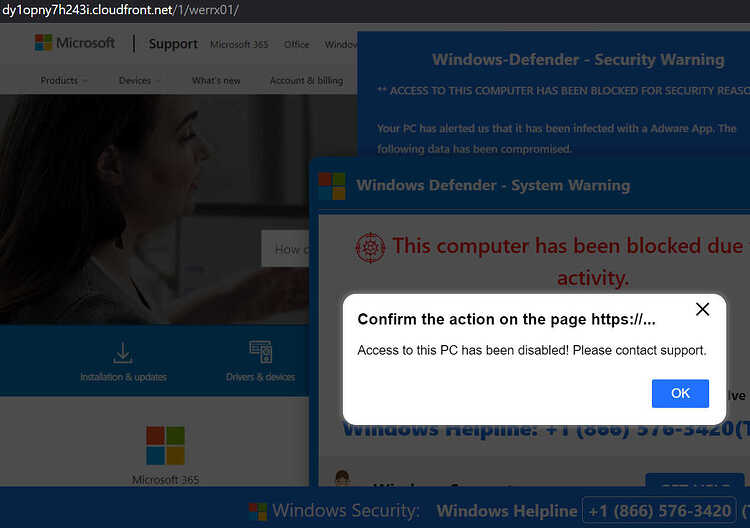The image size is (750, 528).
Task: Click 'Access to this PC has been disabled' message
Action: coord(532,350)
